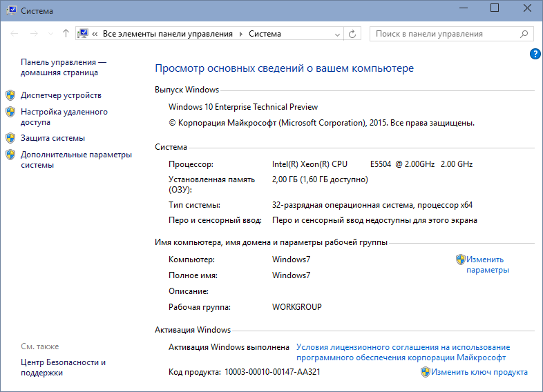Go up one level arrow
Screen dimensions: 543x392
(x=66, y=33)
